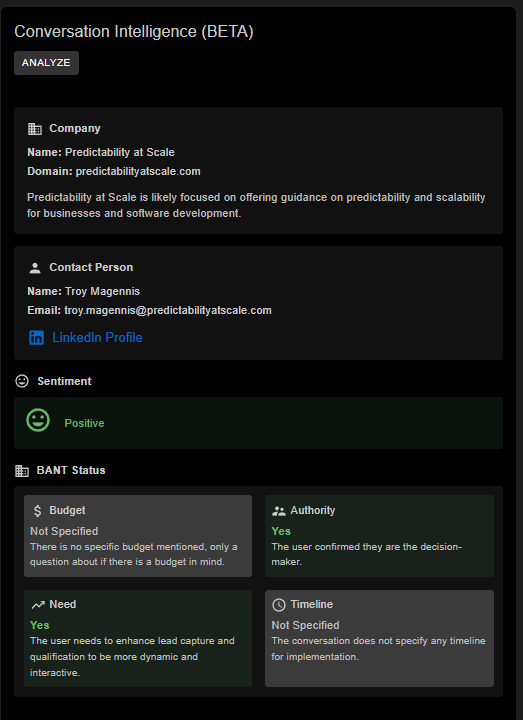This screenshot has width=523, height=720.
Task: Select the Timeline Not Specified card
Action: pos(379,638)
